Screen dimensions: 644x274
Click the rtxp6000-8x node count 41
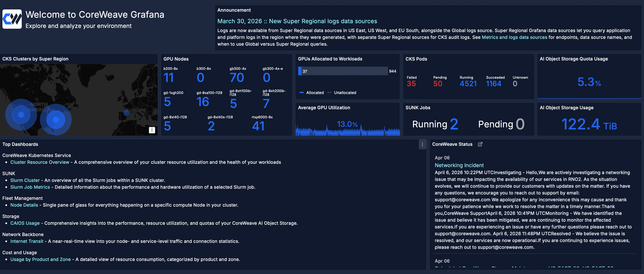[x=258, y=126]
